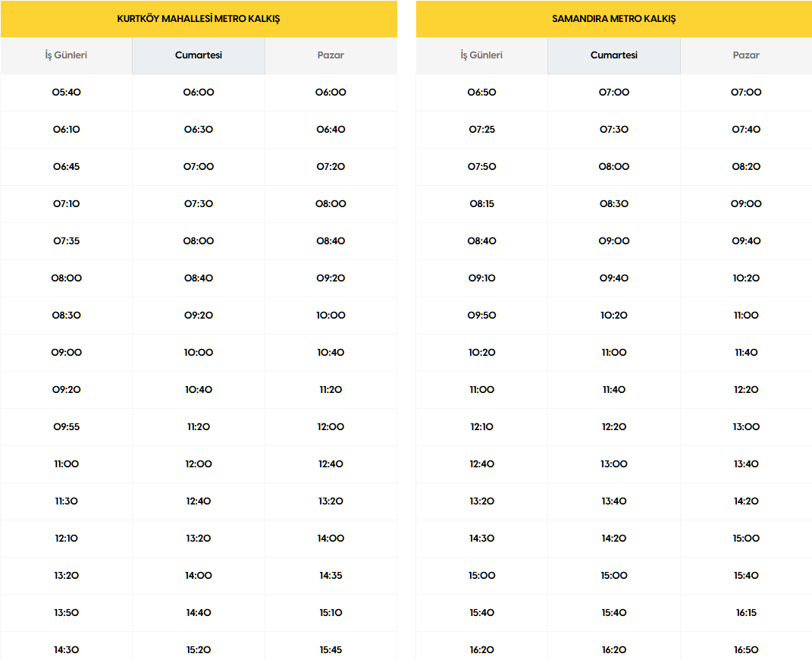Select İş Günleri tab under Kurtköy Mahallesi
Screen dimensions: 812x660
tap(66, 55)
